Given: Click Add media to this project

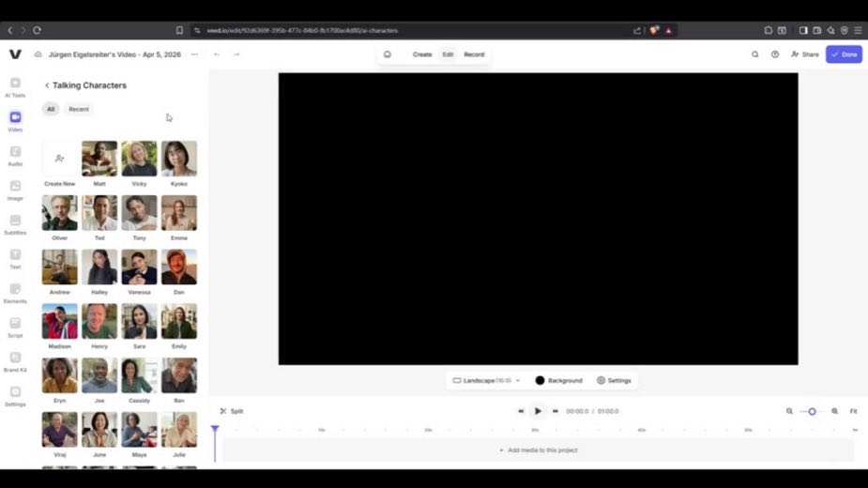Looking at the screenshot, I should click(539, 450).
